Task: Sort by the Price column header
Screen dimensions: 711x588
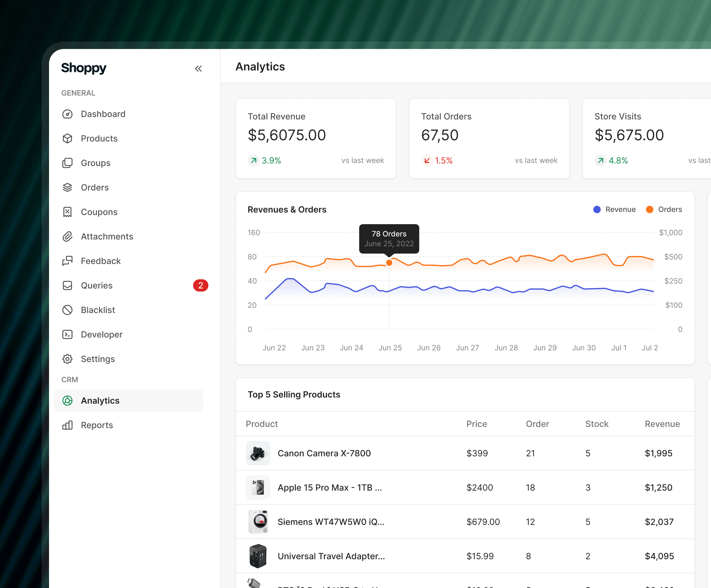Action: pos(477,424)
